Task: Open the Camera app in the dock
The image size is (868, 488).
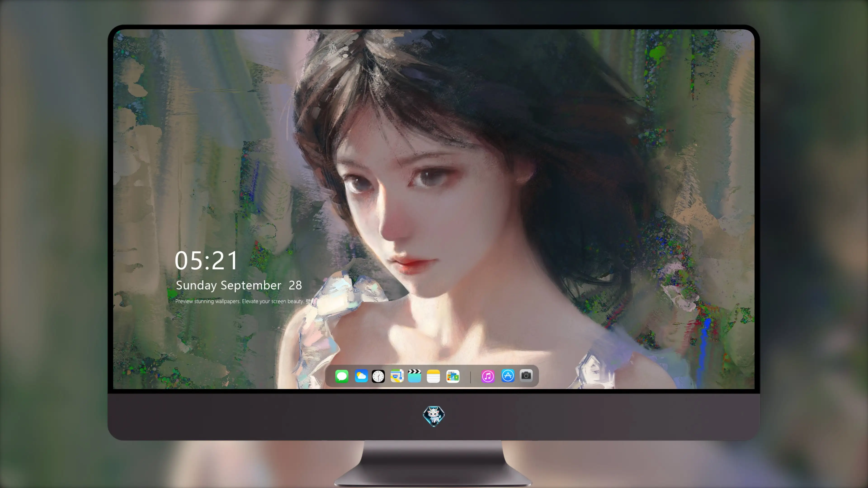Action: pos(526,375)
